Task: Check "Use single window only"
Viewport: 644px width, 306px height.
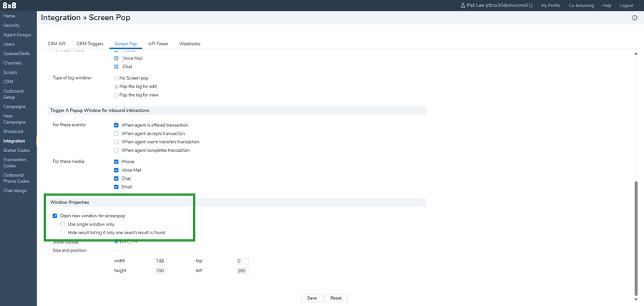Action: [63, 224]
